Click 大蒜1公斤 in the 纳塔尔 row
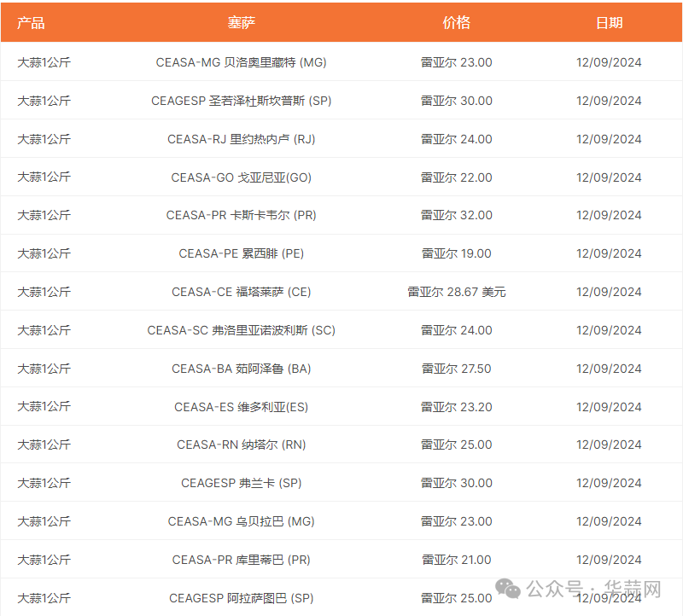This screenshot has width=683, height=616. click(44, 445)
